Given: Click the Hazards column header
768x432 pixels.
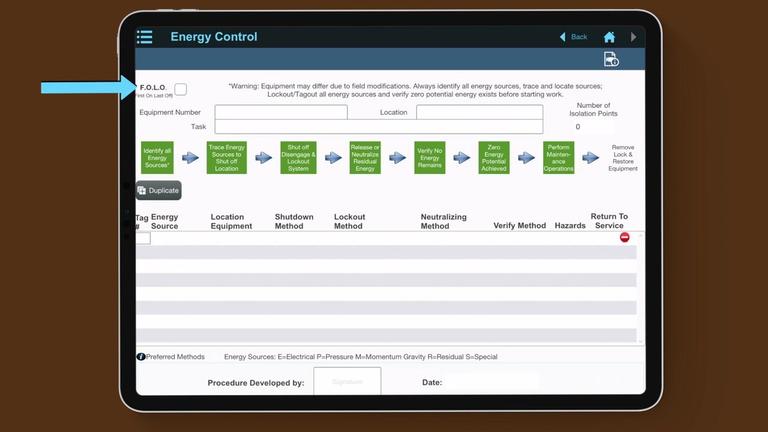Looking at the screenshot, I should click(570, 226).
